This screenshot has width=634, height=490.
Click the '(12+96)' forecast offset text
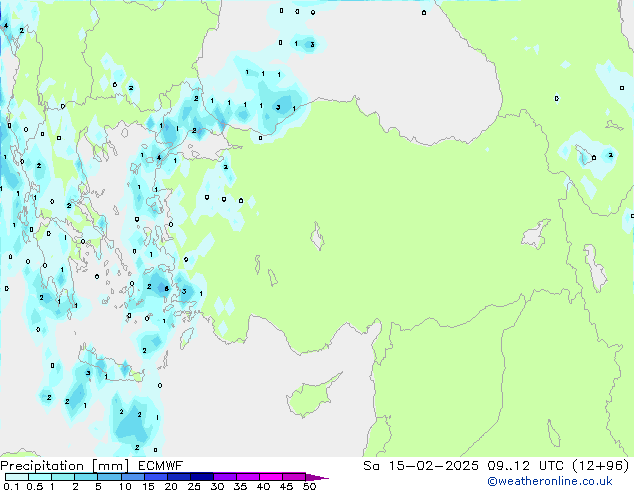601,466
